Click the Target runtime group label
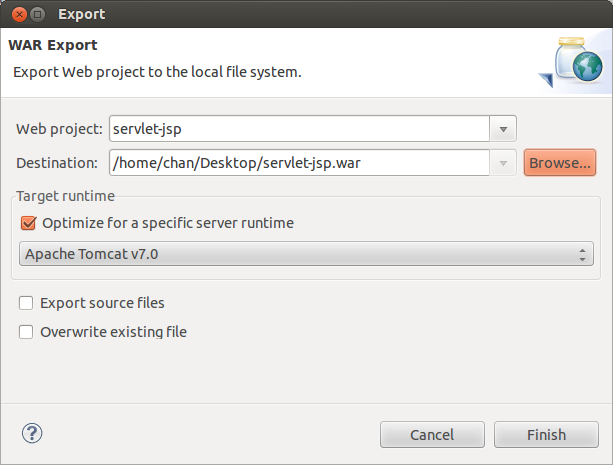This screenshot has width=613, height=465. tap(65, 196)
